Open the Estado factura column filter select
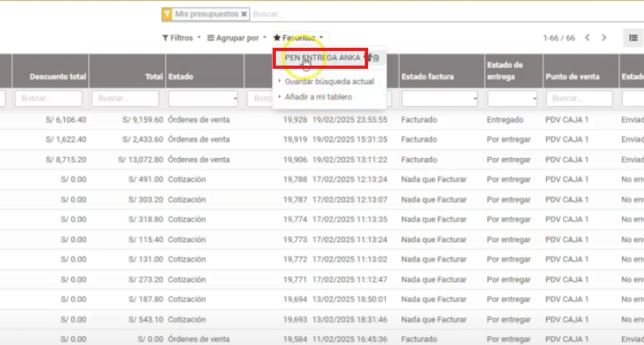644x345 pixels. [439, 99]
